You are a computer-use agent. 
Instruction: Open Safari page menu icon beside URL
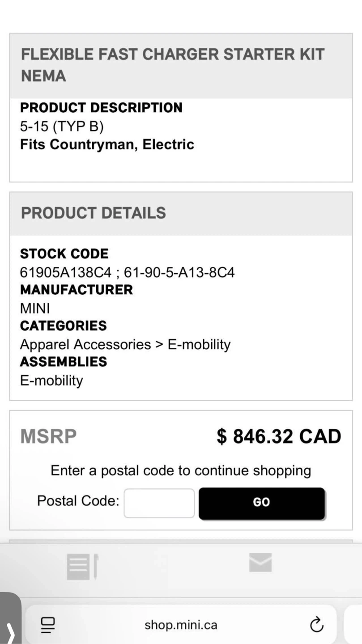click(47, 625)
